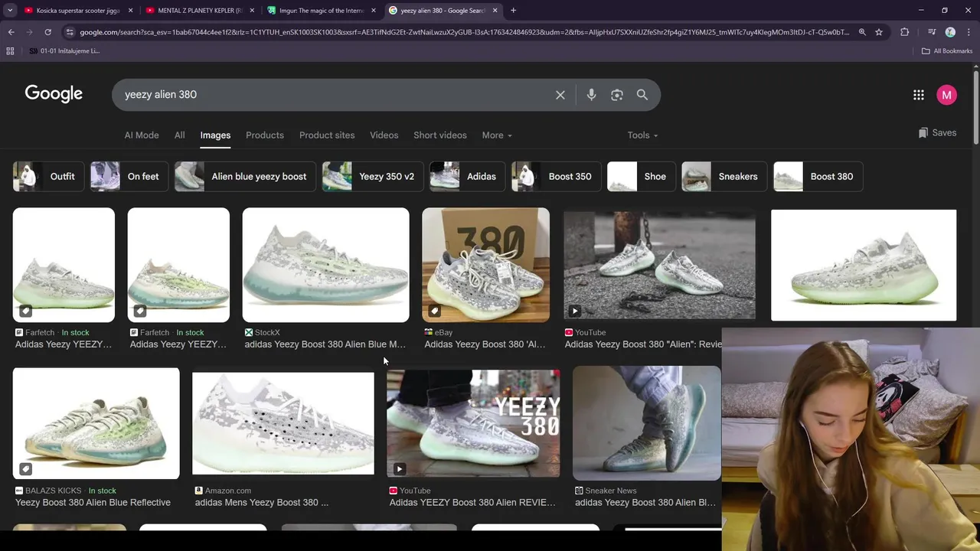
Task: Switch to Short videos tab
Action: (x=440, y=135)
